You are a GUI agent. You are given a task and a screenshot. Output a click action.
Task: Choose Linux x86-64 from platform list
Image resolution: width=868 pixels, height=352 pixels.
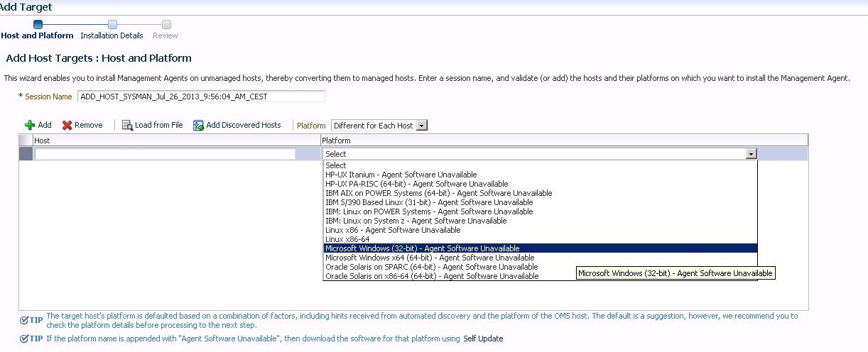pyautogui.click(x=347, y=239)
